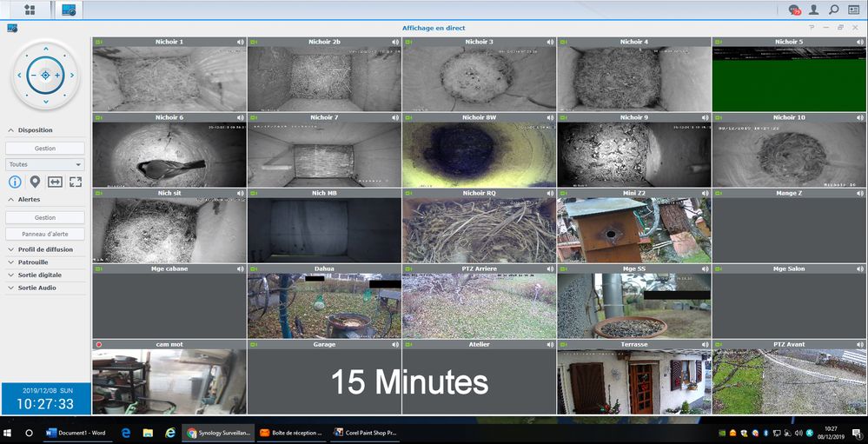The width and height of the screenshot is (868, 444).
Task: Toggle audio speaker on Nichoir 5 camera
Action: pyautogui.click(x=859, y=42)
